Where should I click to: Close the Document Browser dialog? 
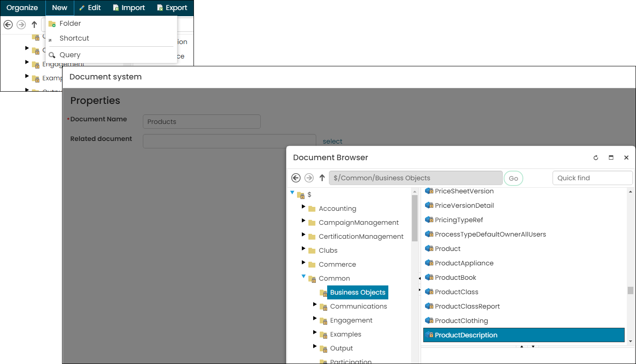pos(626,158)
